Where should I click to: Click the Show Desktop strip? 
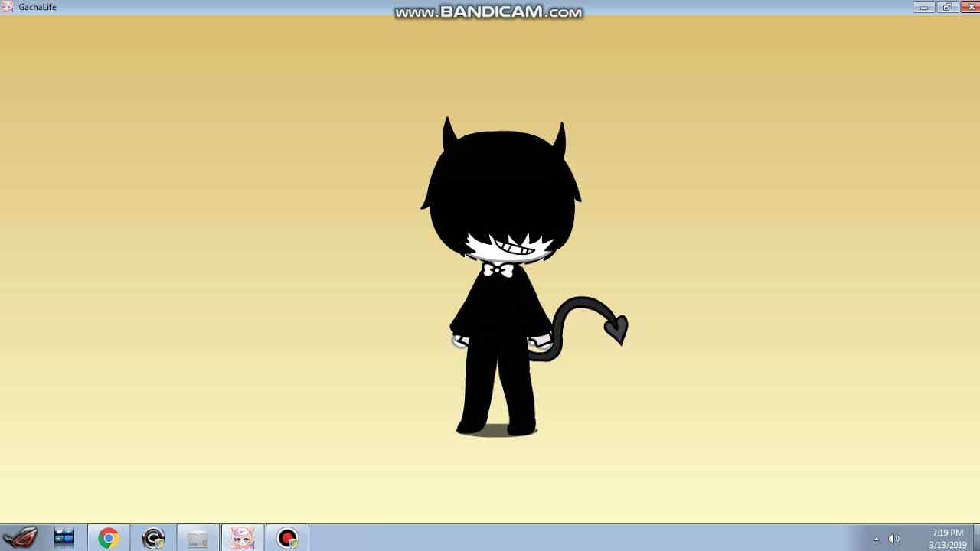pyautogui.click(x=976, y=538)
